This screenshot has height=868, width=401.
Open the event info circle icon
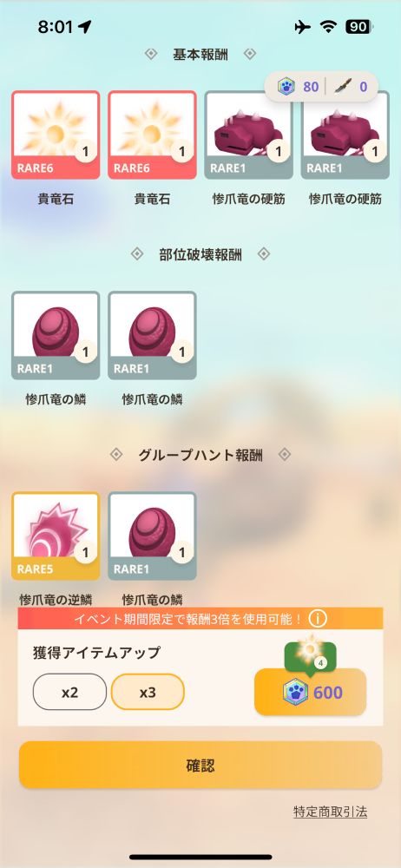tap(318, 618)
